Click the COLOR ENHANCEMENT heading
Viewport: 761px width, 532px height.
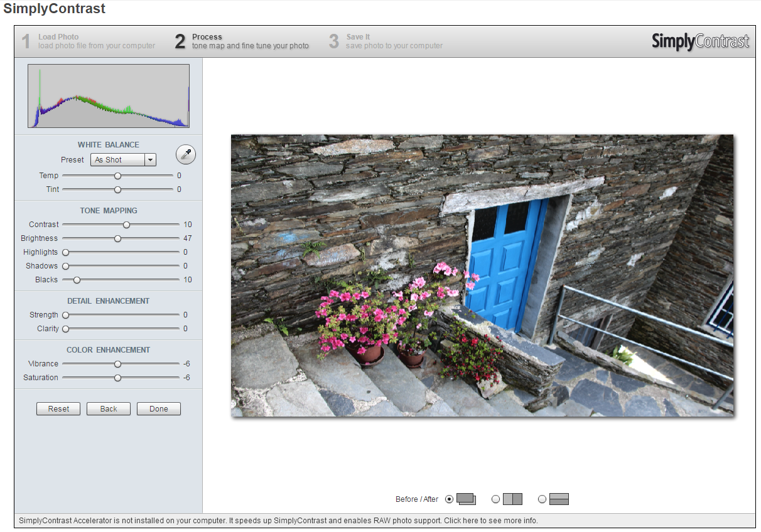coord(109,350)
